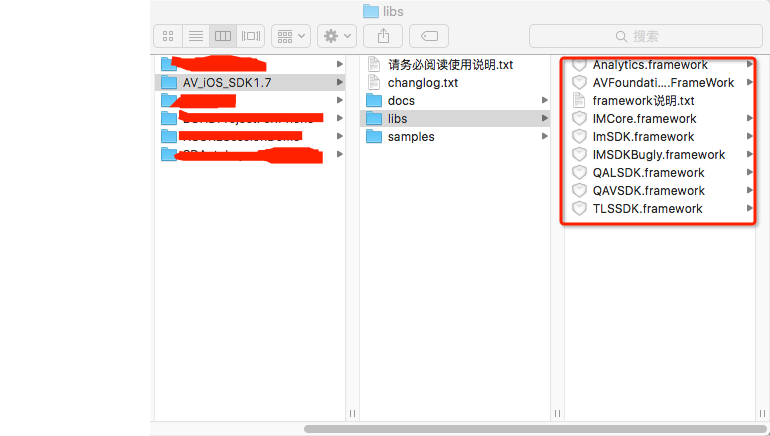This screenshot has width=770, height=436.
Task: Click the AV_iOS_SDK1.7 folder icon
Action: coord(169,82)
